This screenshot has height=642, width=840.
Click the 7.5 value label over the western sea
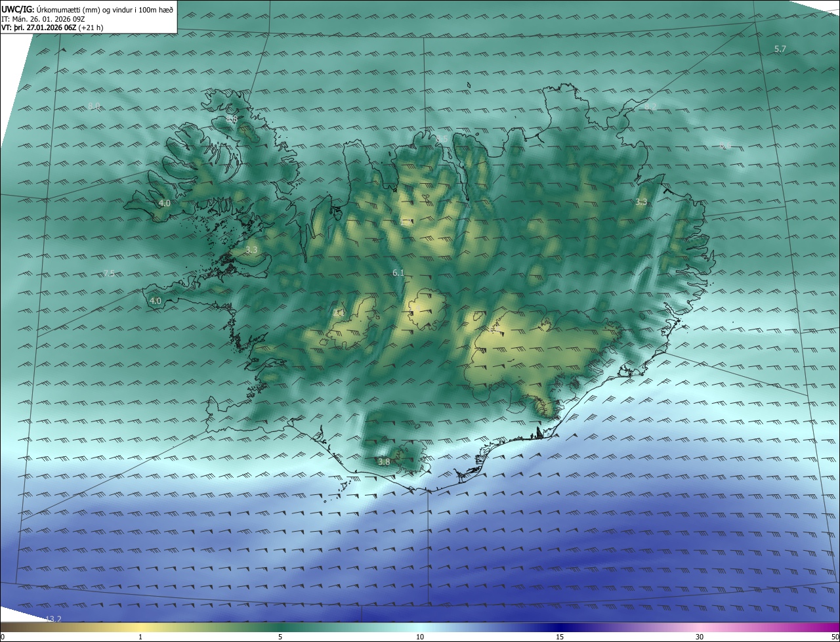[109, 273]
